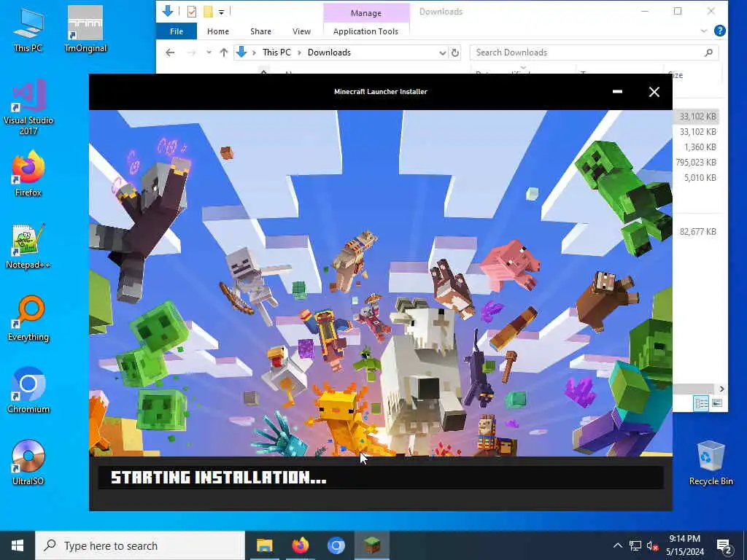The width and height of the screenshot is (747, 560).
Task: Select Recycle Bin desktop icon
Action: click(x=711, y=463)
